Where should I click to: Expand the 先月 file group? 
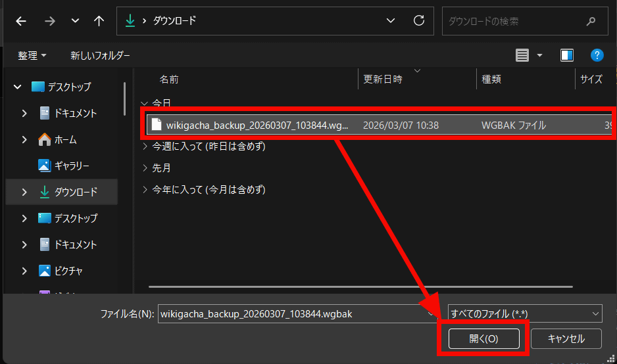click(x=145, y=168)
